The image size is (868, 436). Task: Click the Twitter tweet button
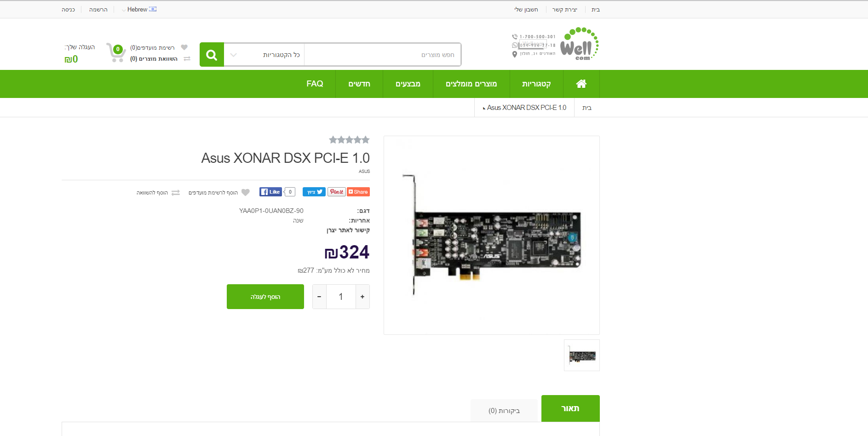click(314, 192)
